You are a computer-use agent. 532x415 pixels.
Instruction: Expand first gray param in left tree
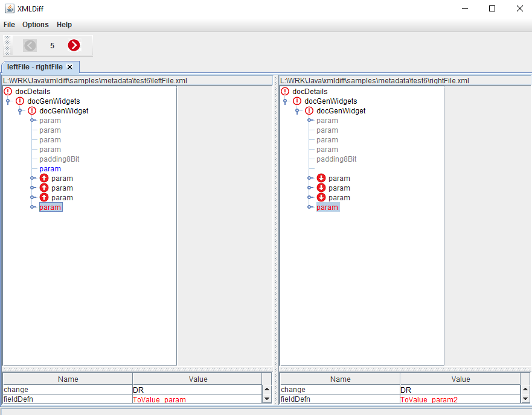coord(33,121)
